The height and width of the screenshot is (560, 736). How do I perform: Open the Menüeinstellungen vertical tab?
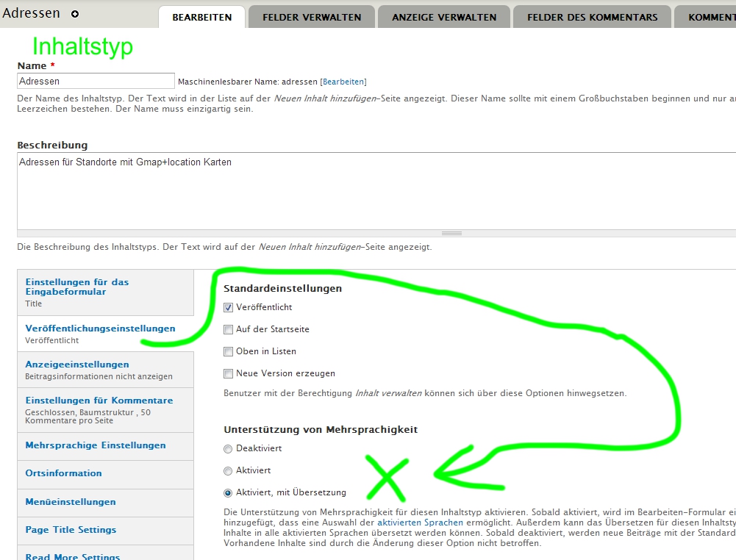pos(71,502)
